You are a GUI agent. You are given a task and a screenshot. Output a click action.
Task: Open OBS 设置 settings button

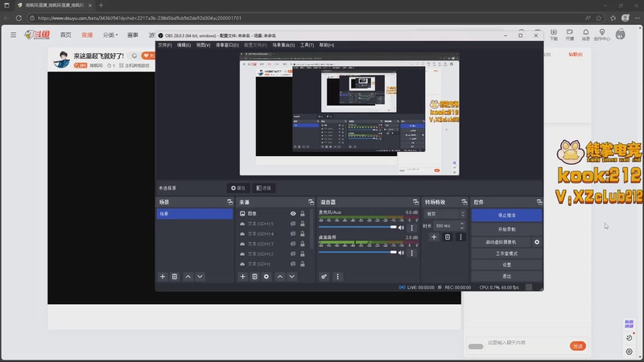507,265
